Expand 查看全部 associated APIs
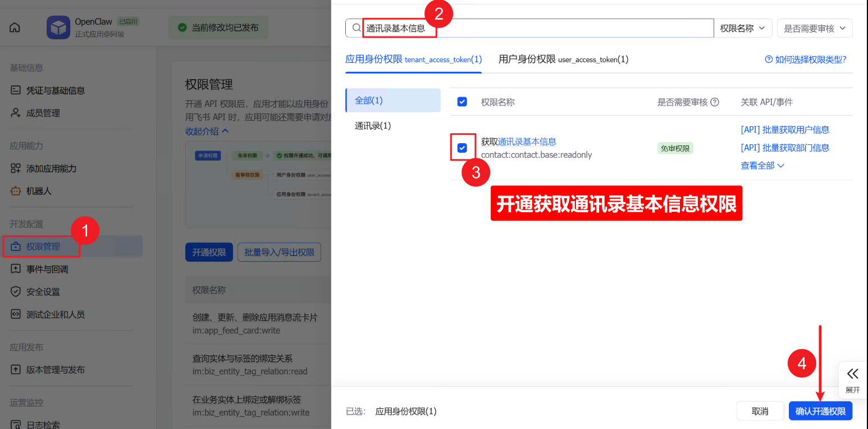Image resolution: width=868 pixels, height=429 pixels. (762, 166)
